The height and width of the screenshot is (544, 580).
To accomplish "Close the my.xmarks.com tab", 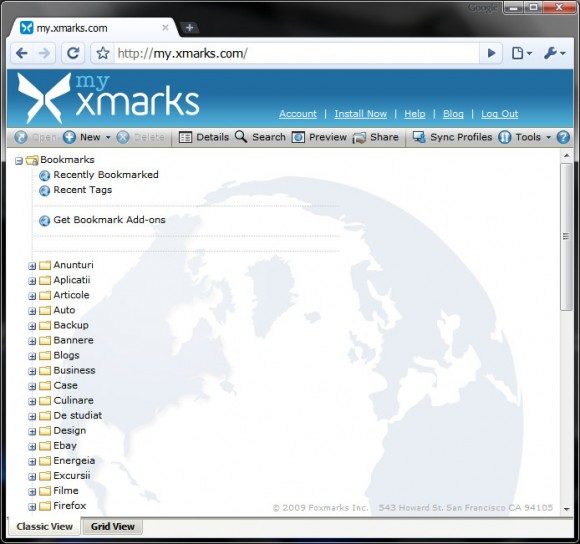I will (x=165, y=28).
